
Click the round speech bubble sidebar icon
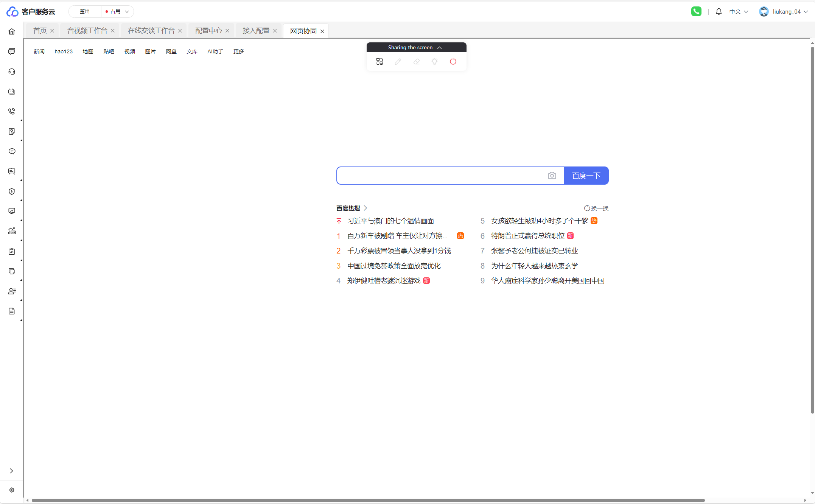tap(12, 151)
